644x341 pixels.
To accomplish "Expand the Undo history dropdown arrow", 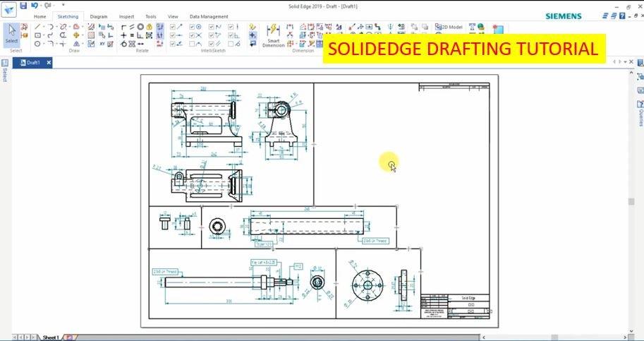I will point(40,6).
